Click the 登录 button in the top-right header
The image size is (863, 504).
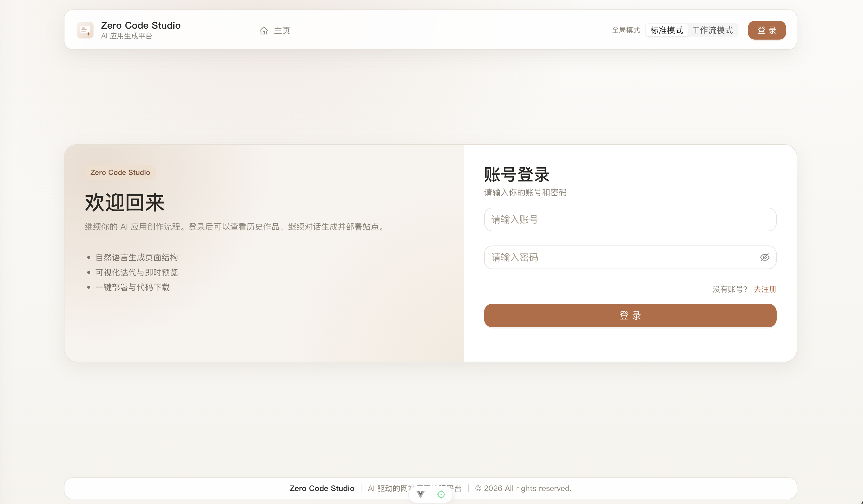click(x=767, y=30)
